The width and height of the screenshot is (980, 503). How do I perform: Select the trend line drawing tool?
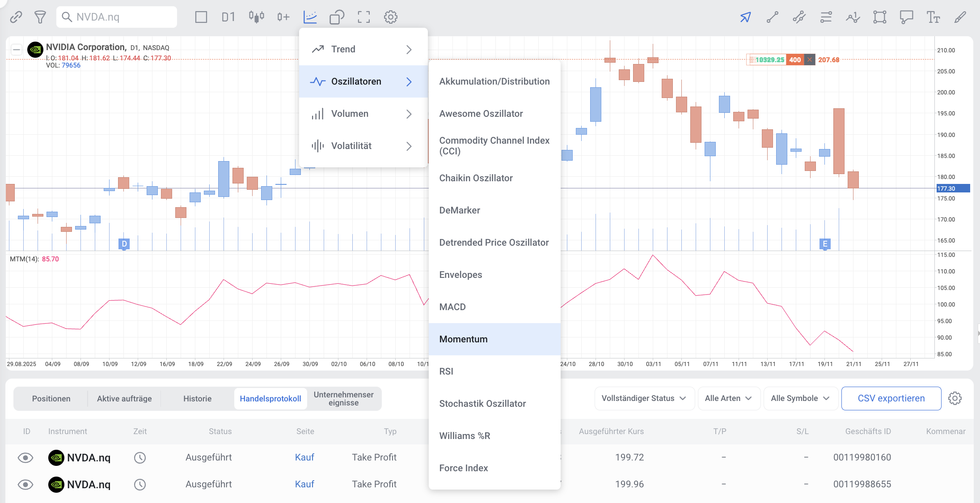(x=772, y=17)
